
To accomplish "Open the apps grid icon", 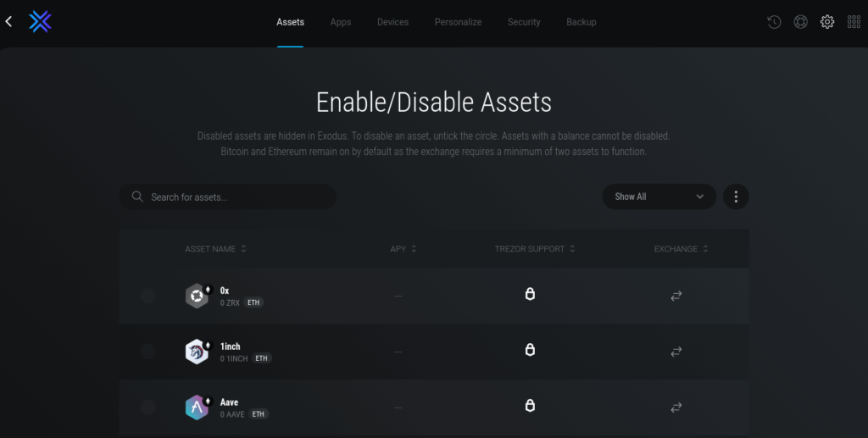I will [854, 22].
